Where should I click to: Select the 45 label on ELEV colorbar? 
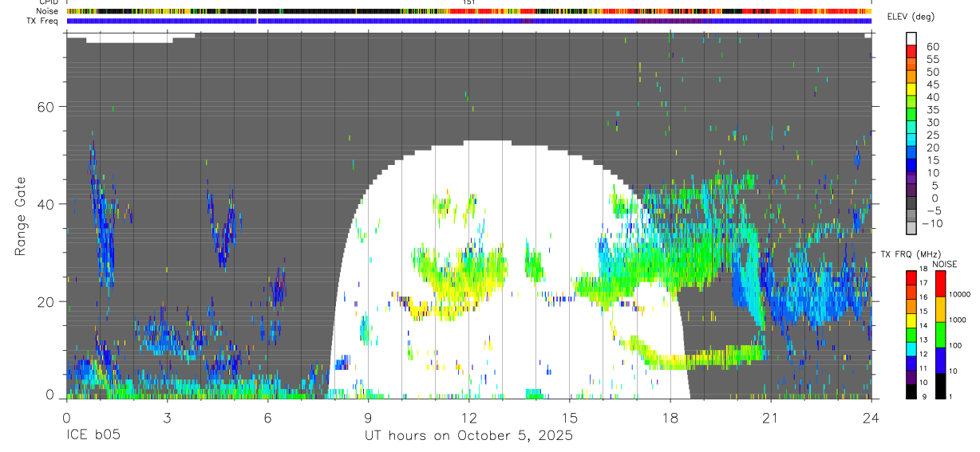tap(931, 85)
